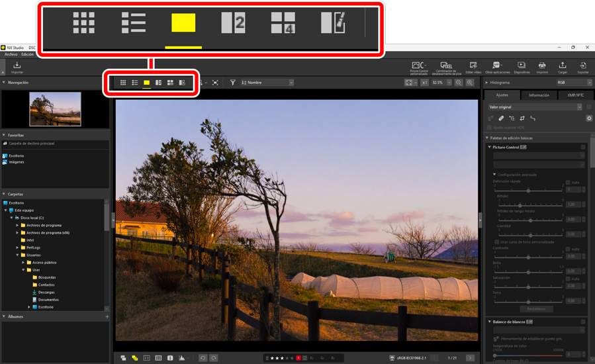This screenshot has width=595, height=364.
Task: Select Imágenes in the Favoritos list
Action: tap(16, 161)
